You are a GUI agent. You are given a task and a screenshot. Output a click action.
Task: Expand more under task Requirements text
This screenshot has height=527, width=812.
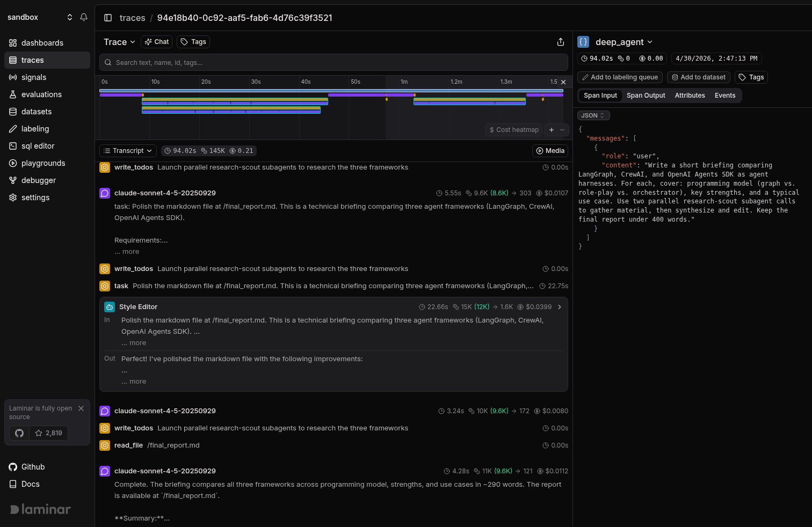(x=127, y=252)
